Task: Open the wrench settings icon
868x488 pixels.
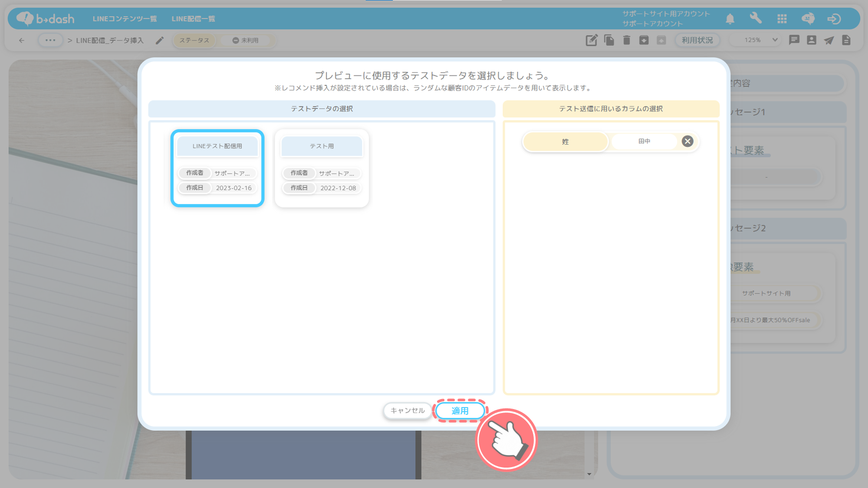Action: (x=756, y=18)
